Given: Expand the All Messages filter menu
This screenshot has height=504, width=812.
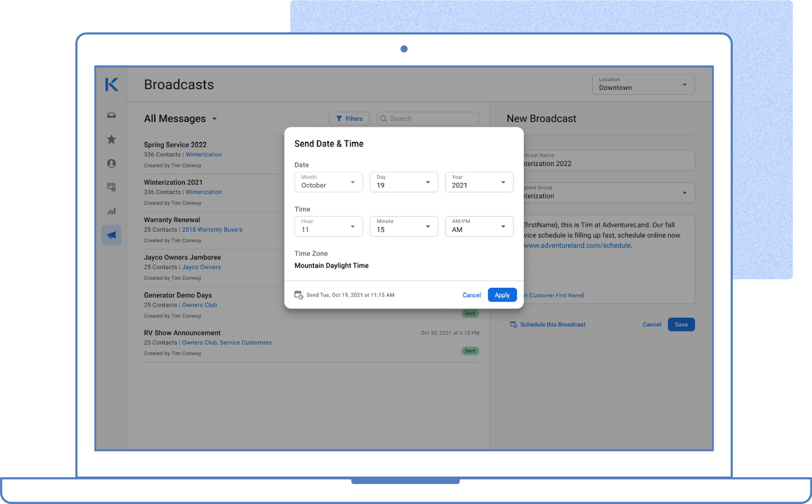Looking at the screenshot, I should [x=215, y=118].
